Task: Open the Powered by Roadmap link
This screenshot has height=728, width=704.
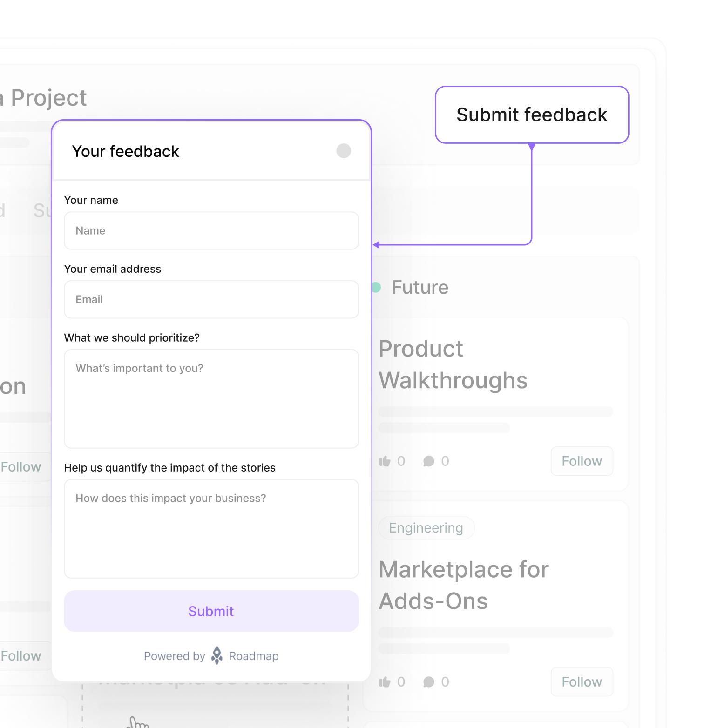Action: point(211,656)
